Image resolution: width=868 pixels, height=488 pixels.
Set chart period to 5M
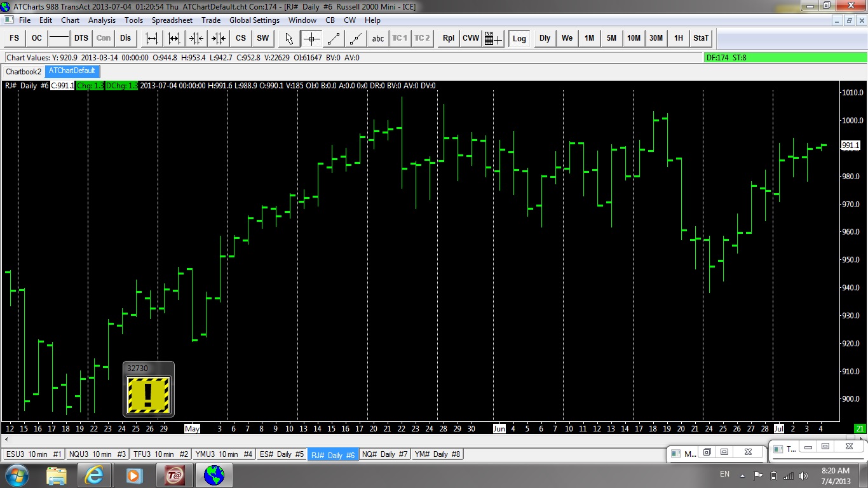click(x=612, y=38)
